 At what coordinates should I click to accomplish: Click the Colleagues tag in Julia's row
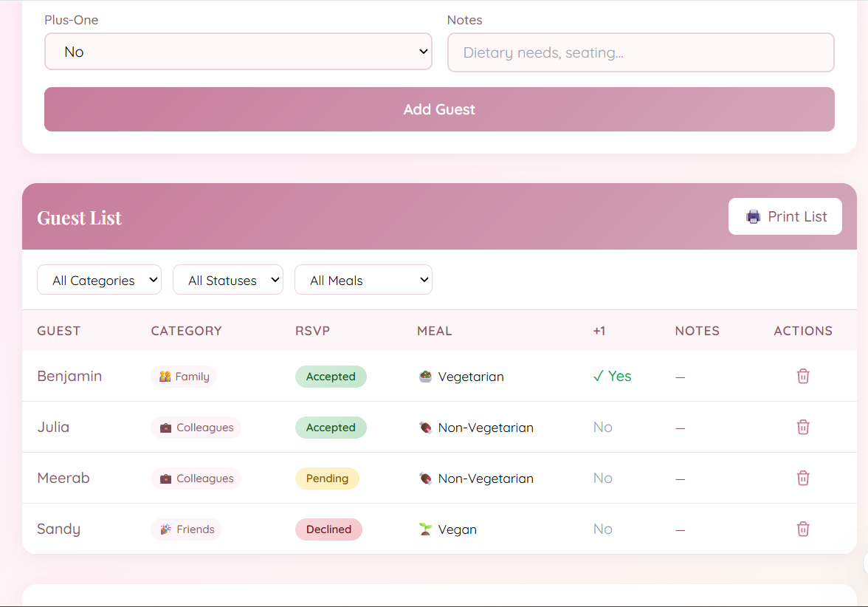196,428
